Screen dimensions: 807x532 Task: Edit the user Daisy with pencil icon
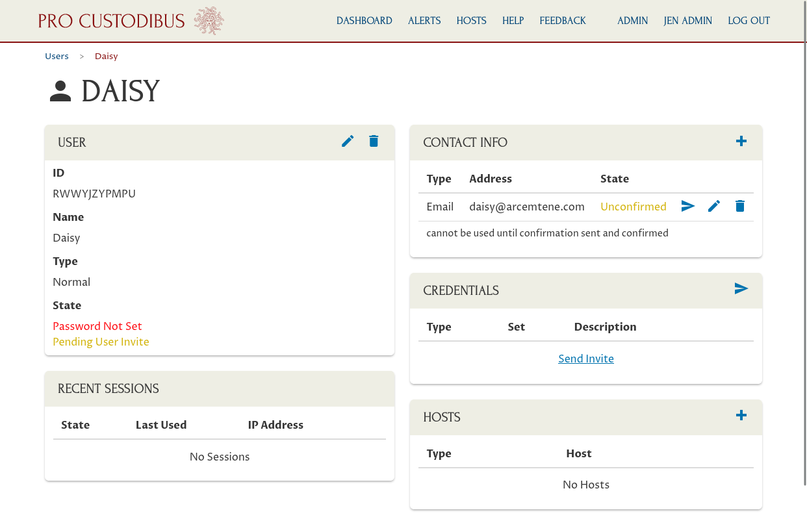tap(348, 141)
